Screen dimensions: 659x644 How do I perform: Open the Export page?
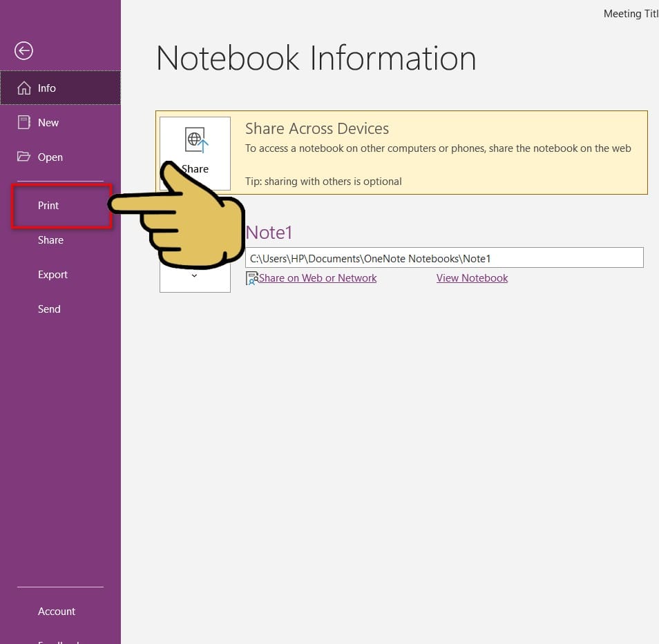[x=52, y=274]
